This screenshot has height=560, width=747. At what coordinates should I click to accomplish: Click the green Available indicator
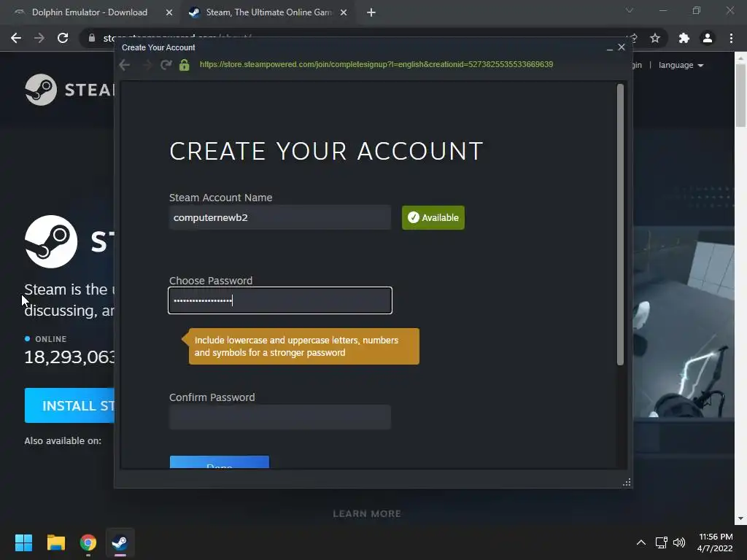pos(433,217)
